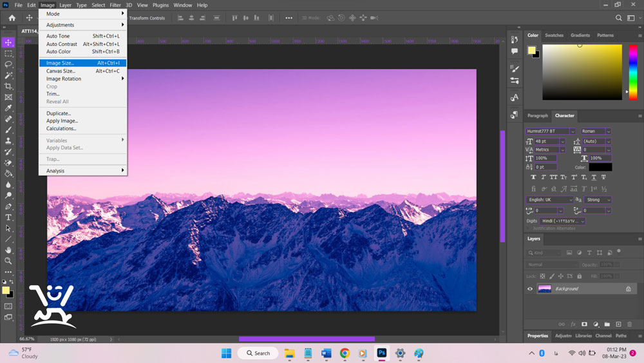Open the Roman font style dropdown
Image resolution: width=644 pixels, height=363 pixels.
pos(609,131)
